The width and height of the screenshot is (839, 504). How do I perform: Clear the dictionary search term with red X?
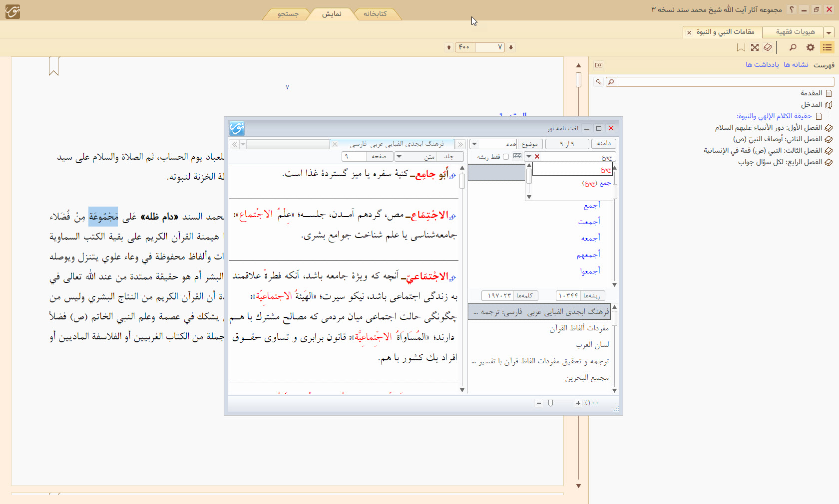point(537,157)
